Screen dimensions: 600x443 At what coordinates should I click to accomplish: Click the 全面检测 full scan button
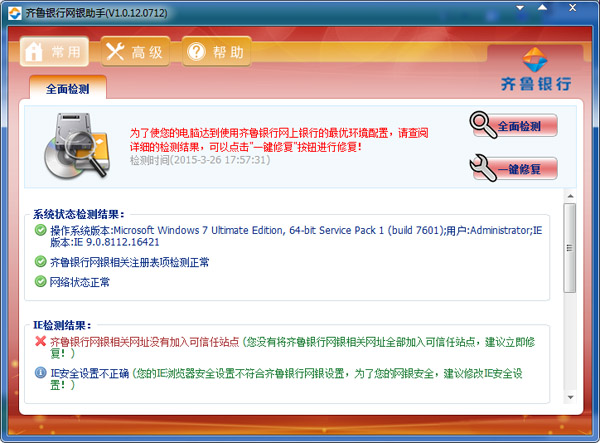pyautogui.click(x=514, y=125)
